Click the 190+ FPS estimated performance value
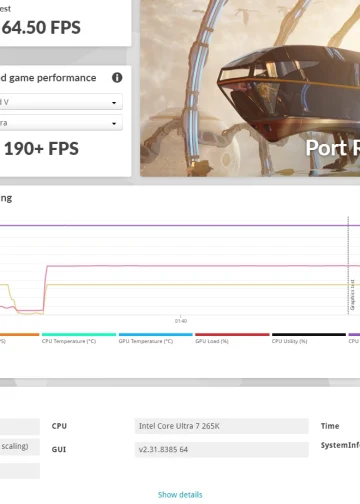Viewport: 360px width, 504px height. [41, 149]
